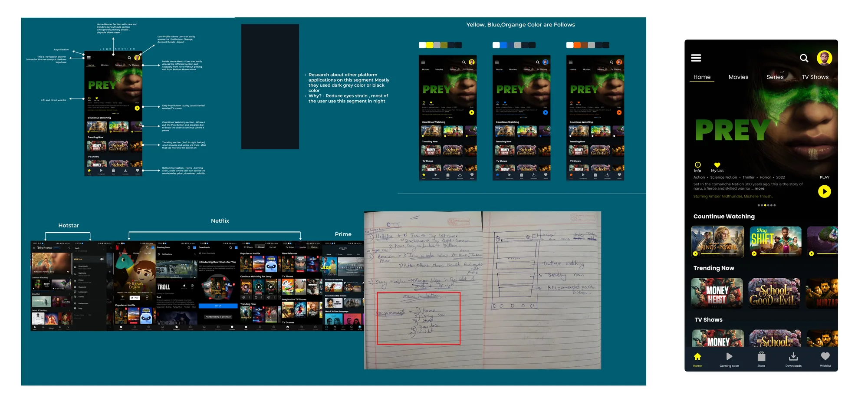Click 'more' link in PREY description
This screenshot has width=868, height=411.
tap(759, 188)
